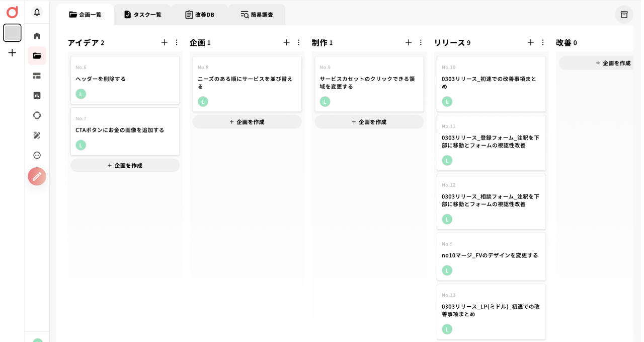This screenshot has height=342, width=644.
Task: Open the No.6 ヘッダーを削除する card
Action: (x=125, y=80)
